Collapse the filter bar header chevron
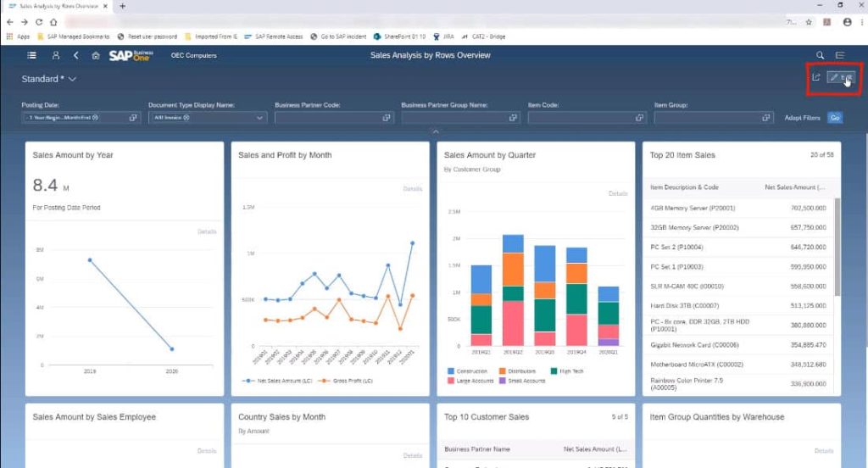Image resolution: width=868 pixels, height=468 pixels. [436, 131]
